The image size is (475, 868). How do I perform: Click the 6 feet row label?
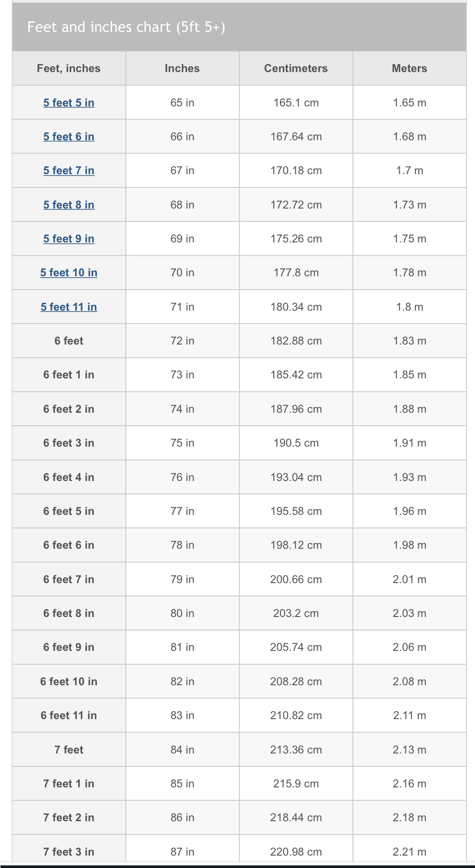point(69,341)
